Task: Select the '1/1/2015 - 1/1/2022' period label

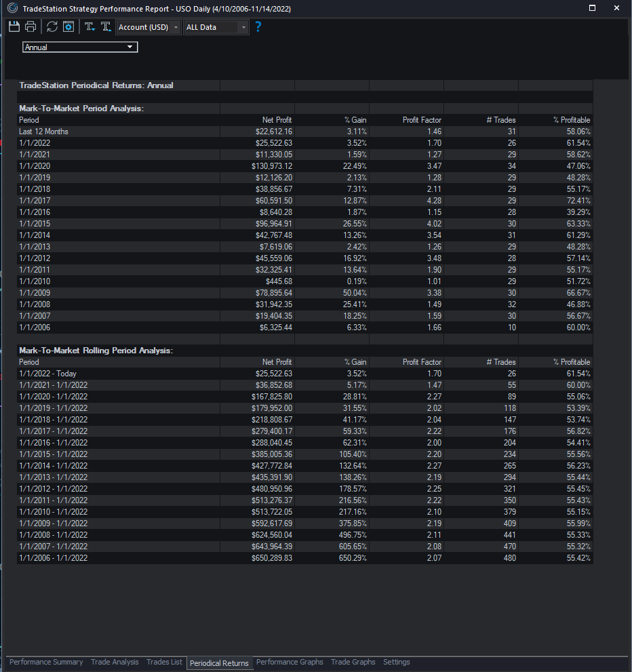Action: [53, 454]
